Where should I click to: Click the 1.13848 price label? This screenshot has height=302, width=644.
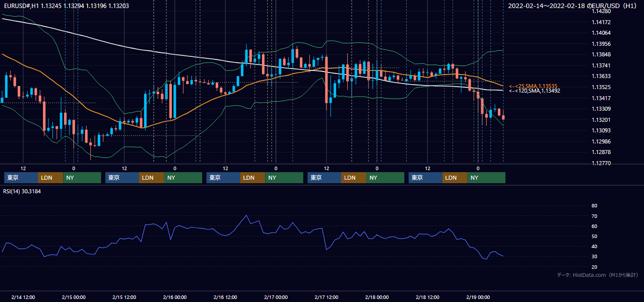coord(601,54)
